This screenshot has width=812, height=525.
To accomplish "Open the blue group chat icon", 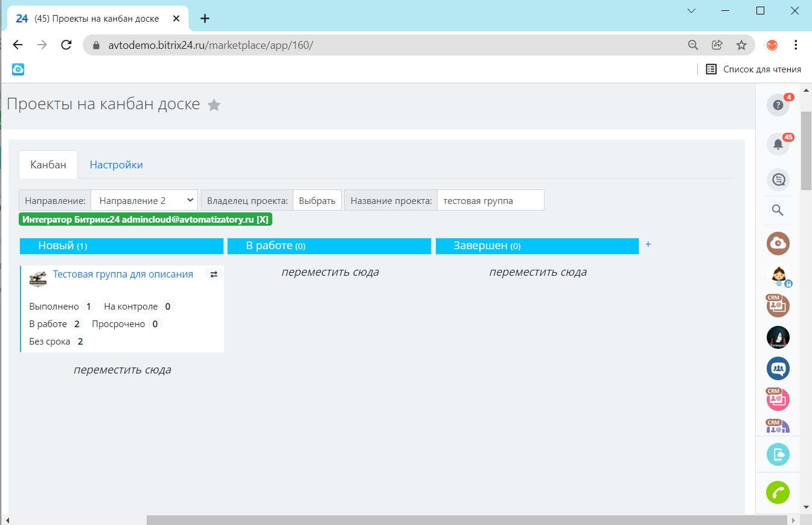I will click(778, 368).
